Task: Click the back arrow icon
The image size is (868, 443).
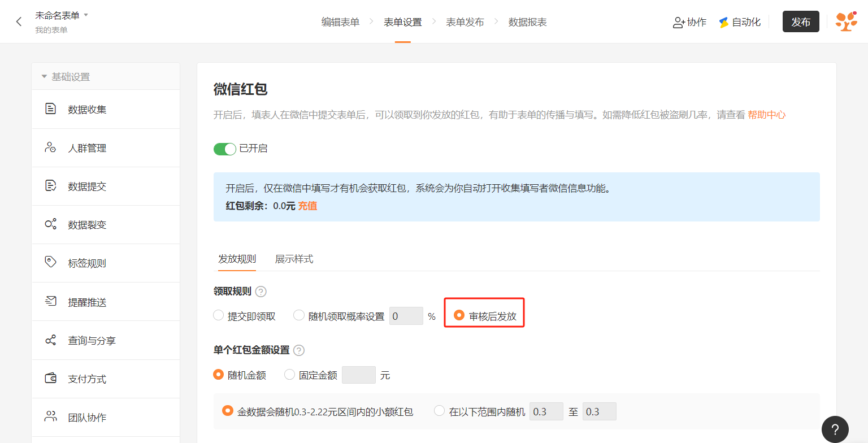Action: click(x=19, y=22)
